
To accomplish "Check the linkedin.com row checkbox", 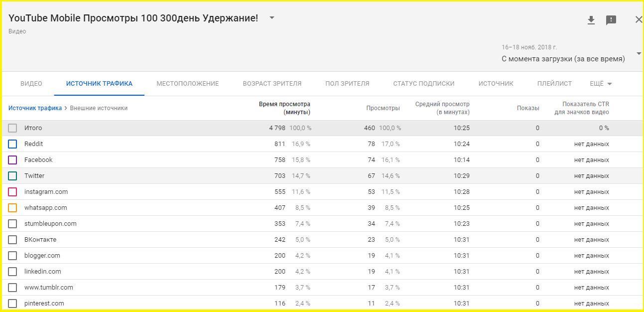I will click(x=12, y=272).
